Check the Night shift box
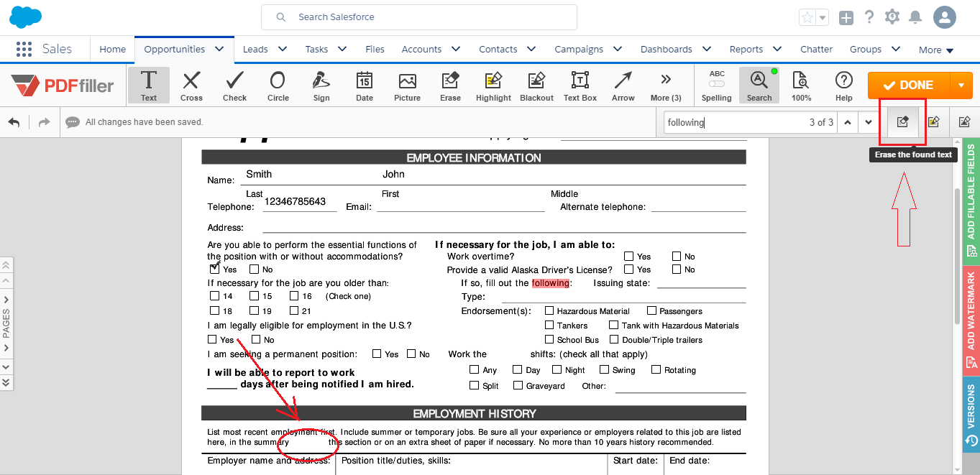Screen dimensions: 980x475 (557, 369)
